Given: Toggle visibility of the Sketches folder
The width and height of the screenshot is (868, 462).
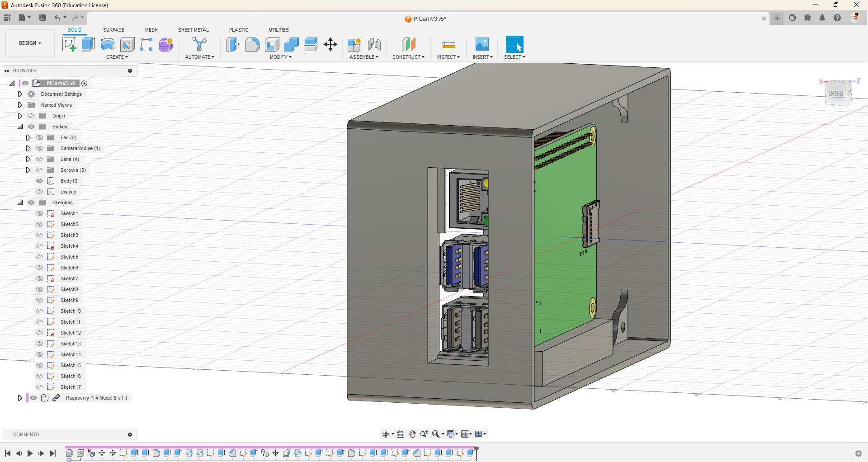Looking at the screenshot, I should [31, 203].
